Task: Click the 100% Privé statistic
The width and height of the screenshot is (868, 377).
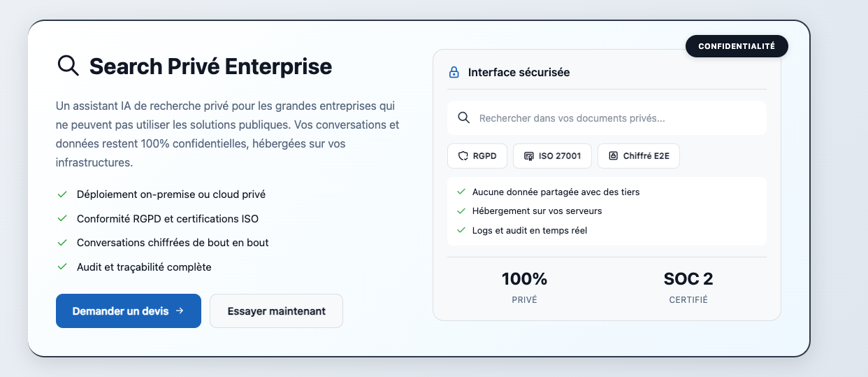Action: point(524,287)
